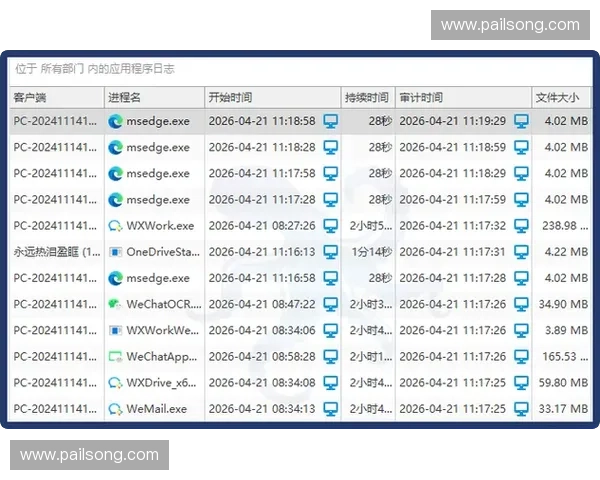Click the OneDriveSta... process icon

pyautogui.click(x=115, y=252)
